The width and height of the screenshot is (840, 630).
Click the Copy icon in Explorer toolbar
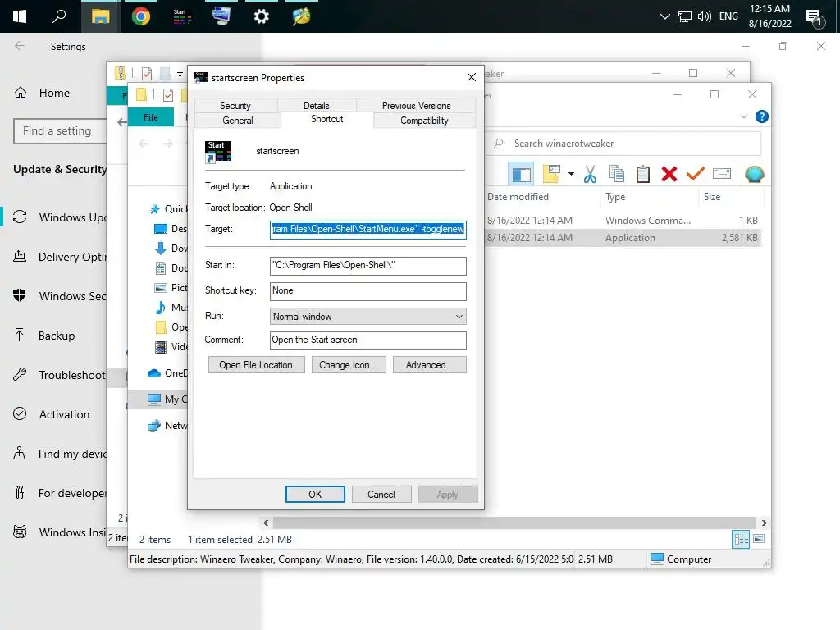[x=617, y=174]
